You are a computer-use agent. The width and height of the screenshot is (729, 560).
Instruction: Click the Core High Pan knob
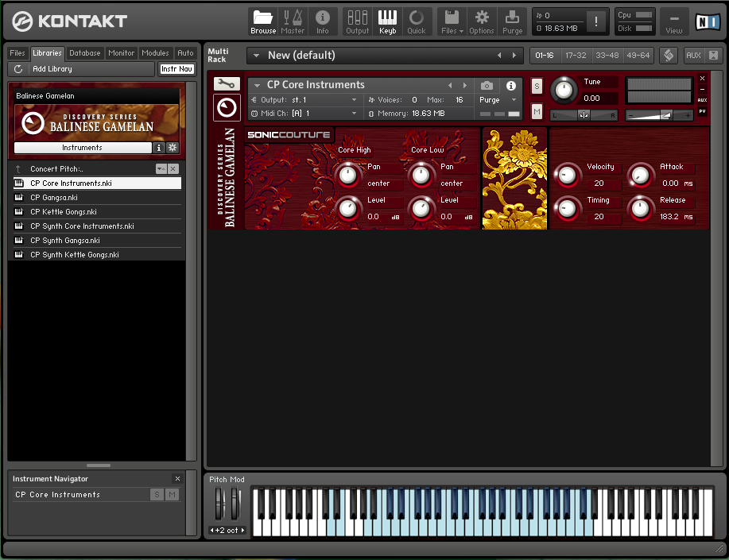(x=347, y=176)
